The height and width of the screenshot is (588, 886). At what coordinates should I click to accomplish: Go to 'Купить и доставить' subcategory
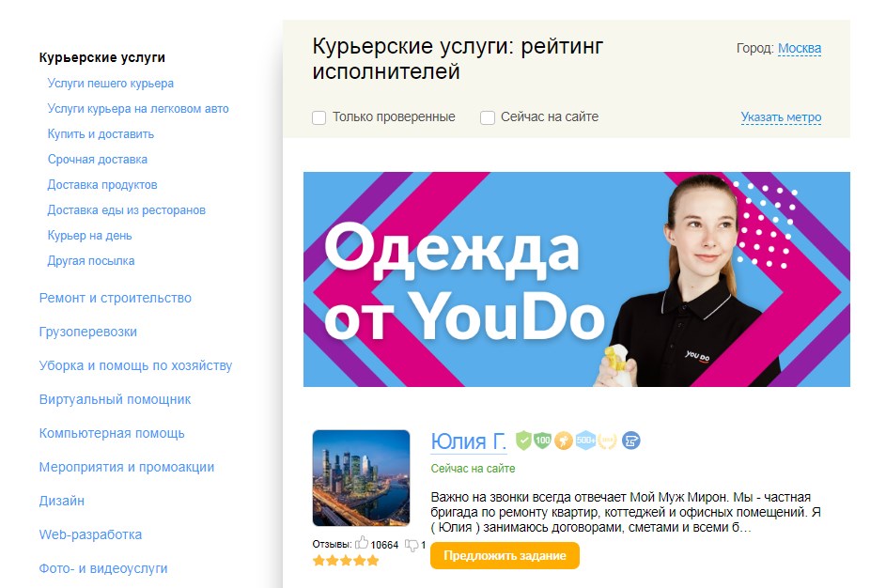(101, 134)
